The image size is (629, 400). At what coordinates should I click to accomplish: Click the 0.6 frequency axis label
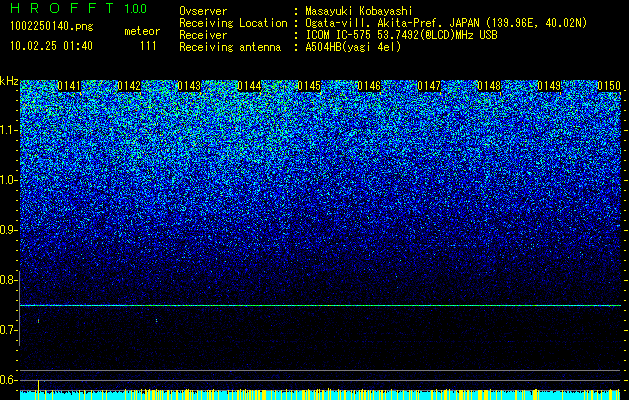(8, 380)
